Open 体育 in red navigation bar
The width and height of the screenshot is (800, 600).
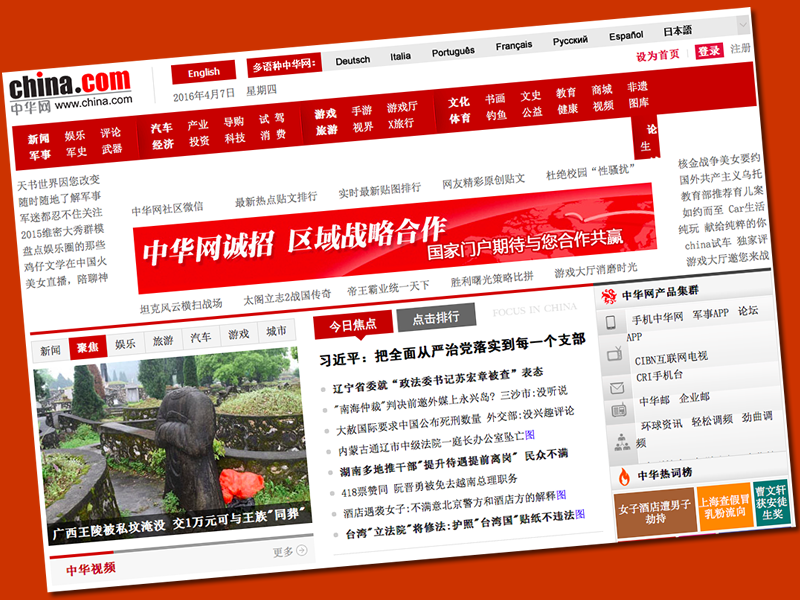pos(460,118)
